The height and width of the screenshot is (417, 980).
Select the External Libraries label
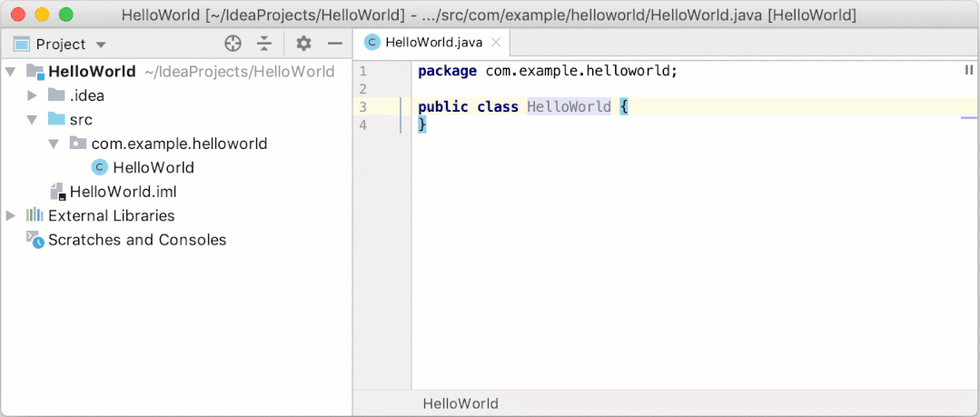pos(112,215)
